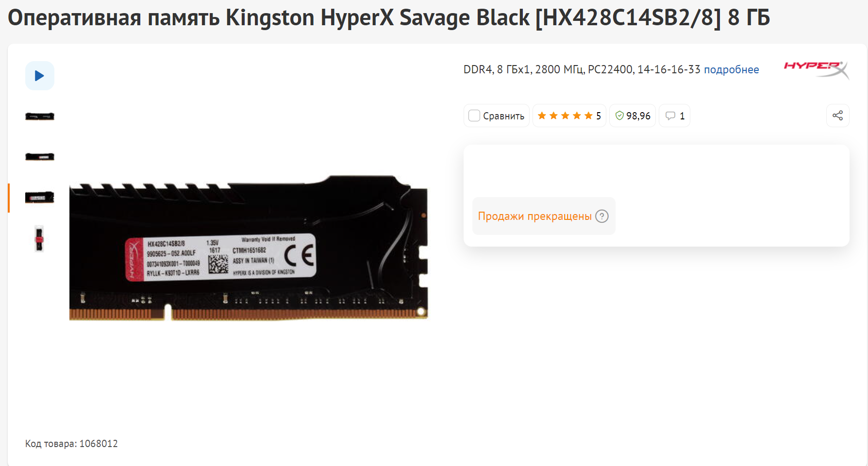Click the green shield reliability icon
This screenshot has height=466, width=868.
pos(619,116)
